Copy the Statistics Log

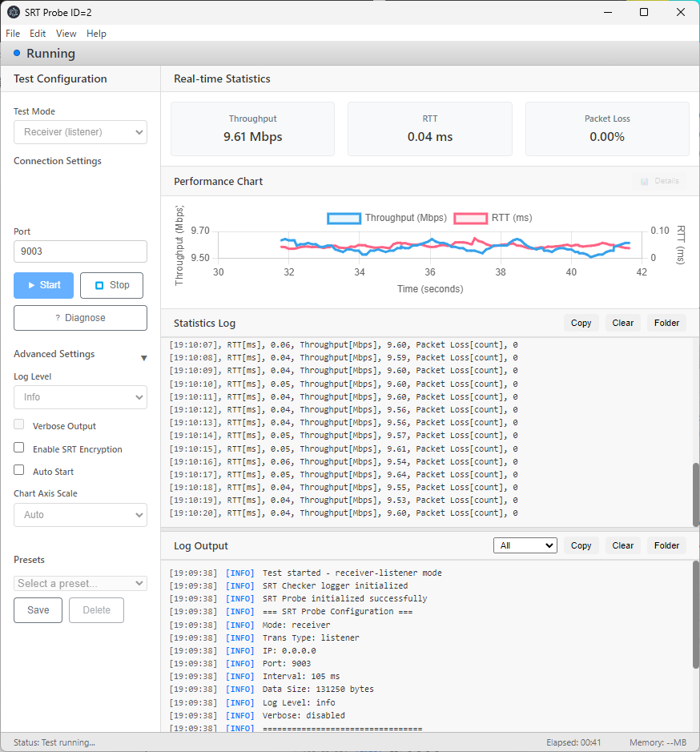[581, 323]
